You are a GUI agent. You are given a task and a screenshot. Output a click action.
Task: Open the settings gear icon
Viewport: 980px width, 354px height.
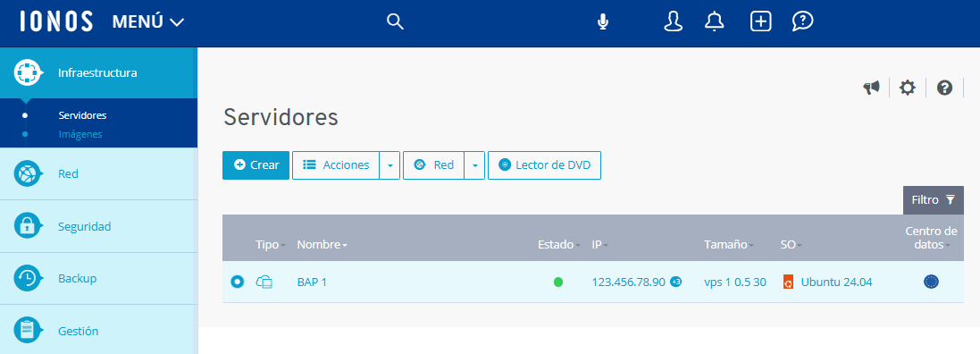907,88
